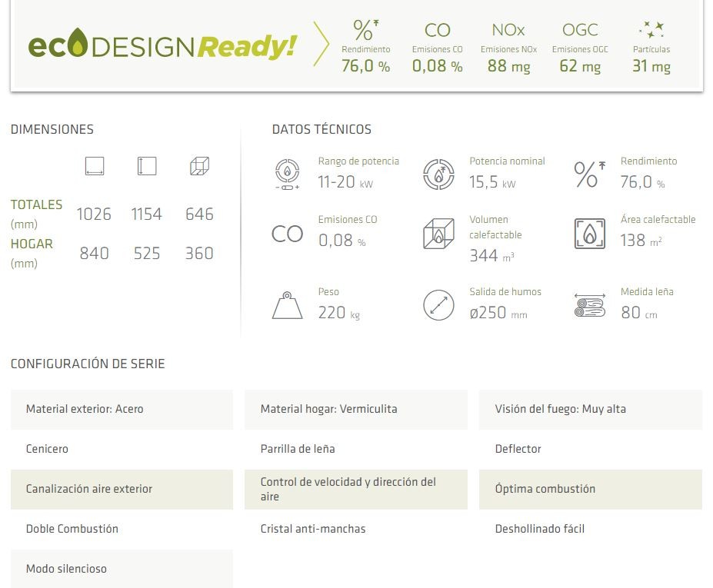Image resolution: width=713 pixels, height=588 pixels.
Task: Click Material hogar: Vermiculita cell
Action: tap(356, 409)
